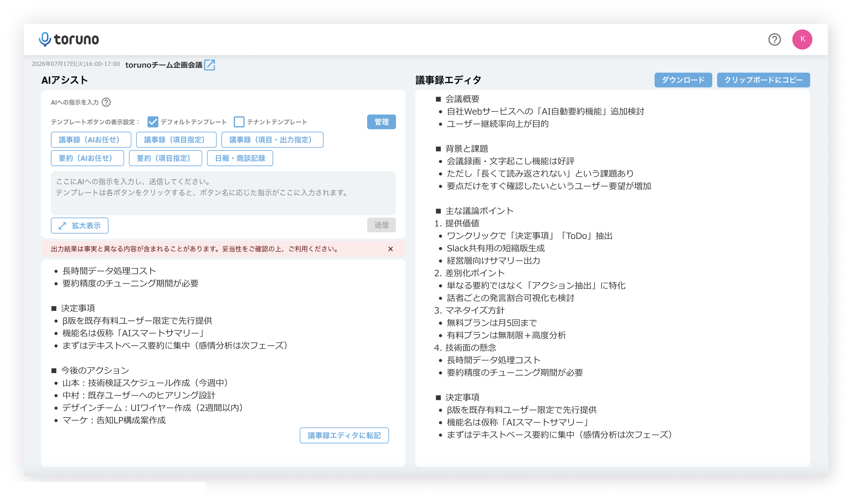
Task: Click editor line ワンクリックで「決定事項」「ToDo」抽出
Action: [x=529, y=236]
